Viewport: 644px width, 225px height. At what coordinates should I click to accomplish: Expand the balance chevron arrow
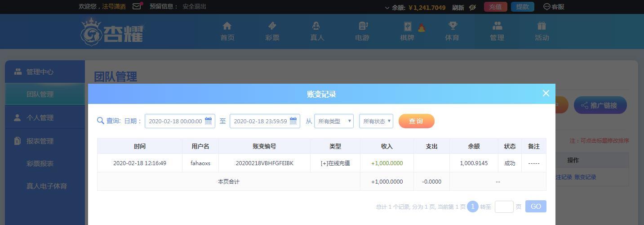387,8
